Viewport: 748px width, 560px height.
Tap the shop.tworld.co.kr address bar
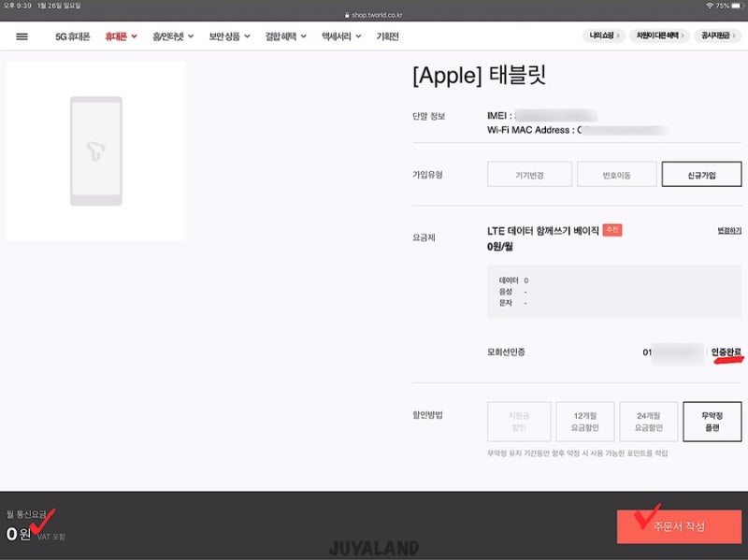(374, 15)
